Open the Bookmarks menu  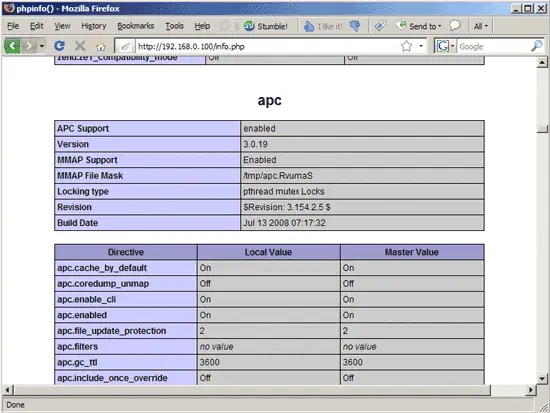[136, 26]
